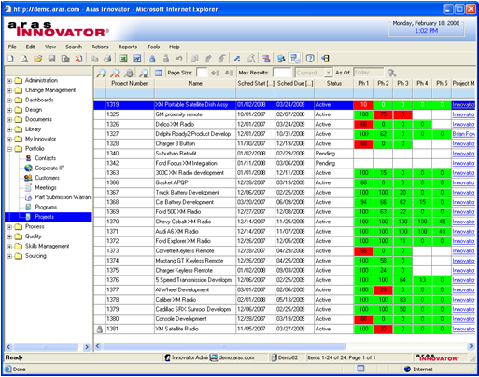Expand the Skills Management node
This screenshot has width=479, height=377.
(x=10, y=246)
